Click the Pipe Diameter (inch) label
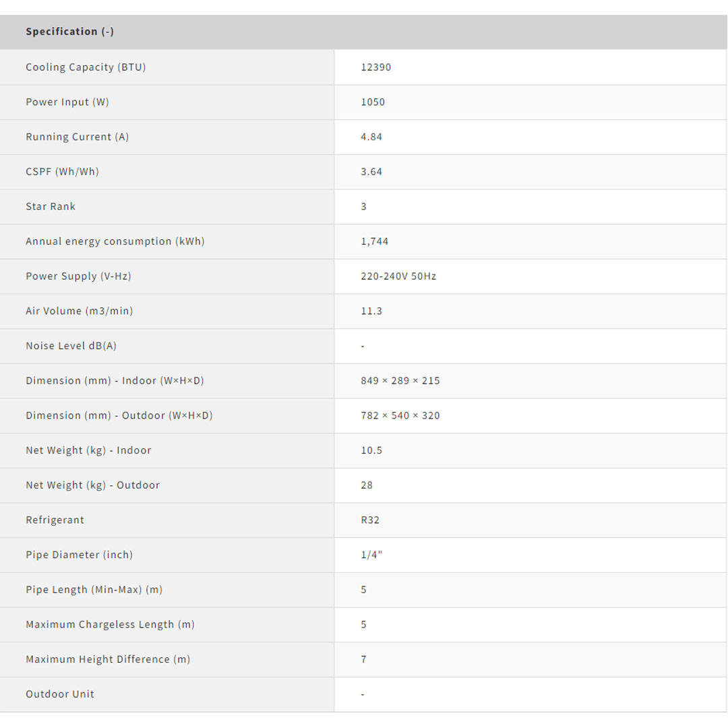Screen dimensions: 728x728 (80, 555)
